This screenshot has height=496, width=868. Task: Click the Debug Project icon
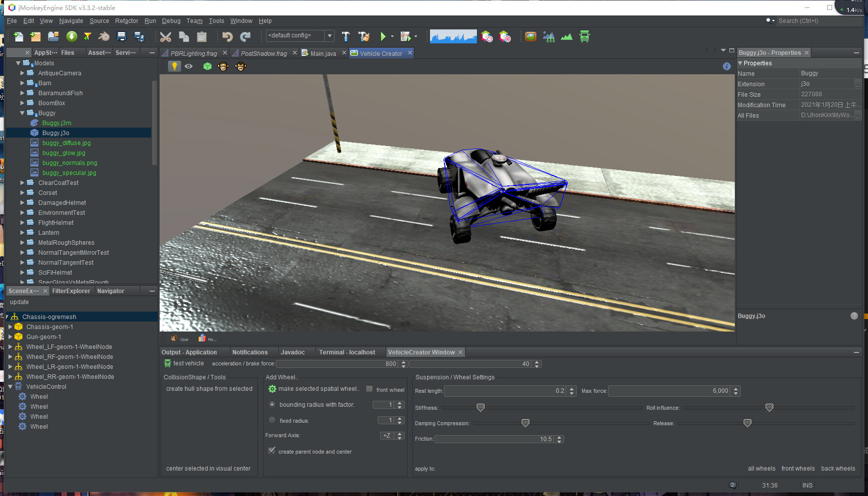pos(406,36)
